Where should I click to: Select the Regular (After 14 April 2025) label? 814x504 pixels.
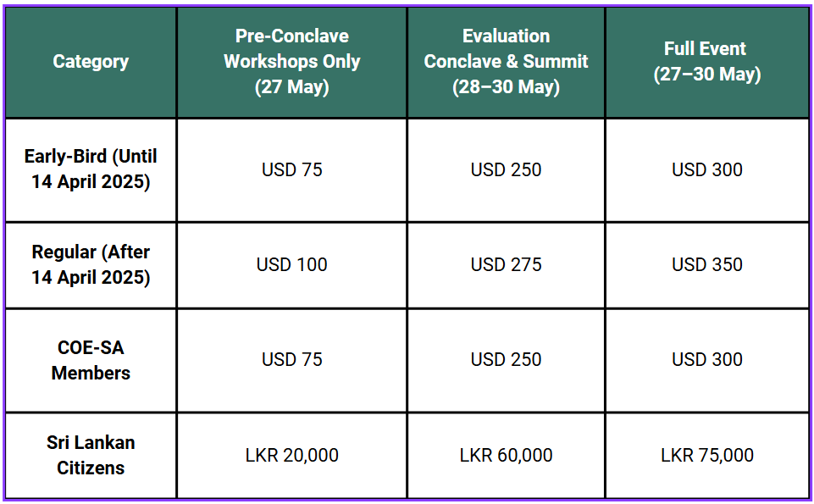point(91,265)
